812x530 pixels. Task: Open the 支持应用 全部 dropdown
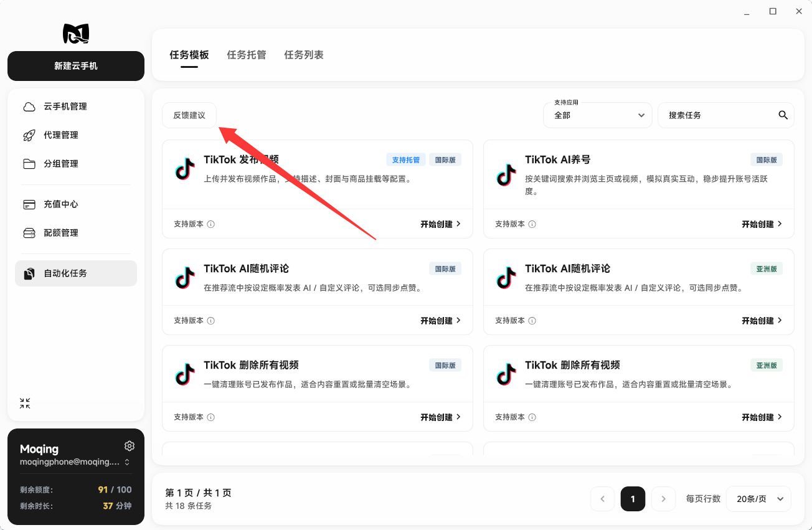pyautogui.click(x=598, y=115)
